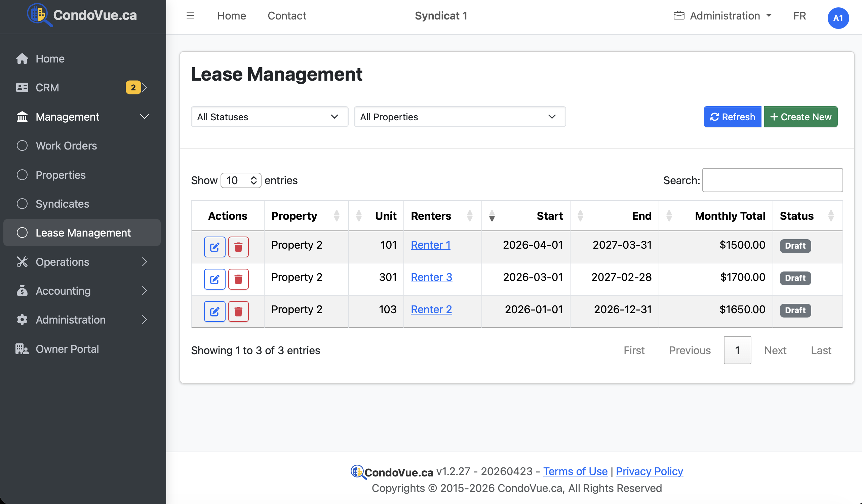Click Contact in the top navigation

(x=287, y=16)
